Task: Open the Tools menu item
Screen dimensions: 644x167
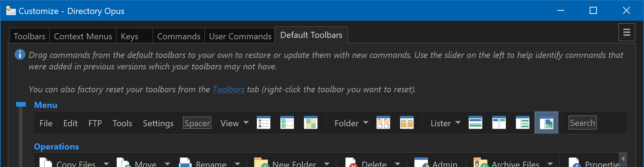Action: point(123,123)
